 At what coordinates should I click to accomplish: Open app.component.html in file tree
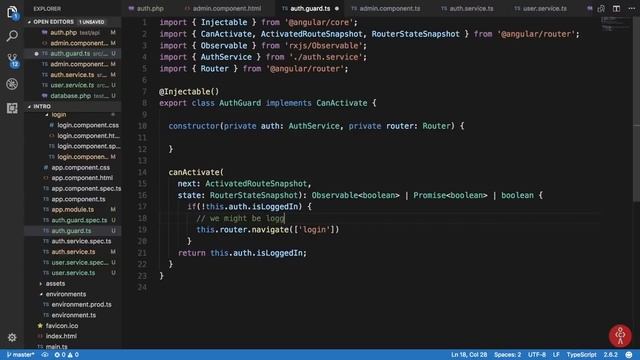coord(73,178)
